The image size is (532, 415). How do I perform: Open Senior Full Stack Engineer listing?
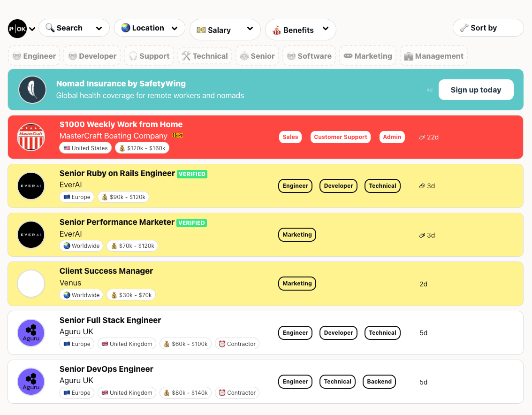click(110, 320)
